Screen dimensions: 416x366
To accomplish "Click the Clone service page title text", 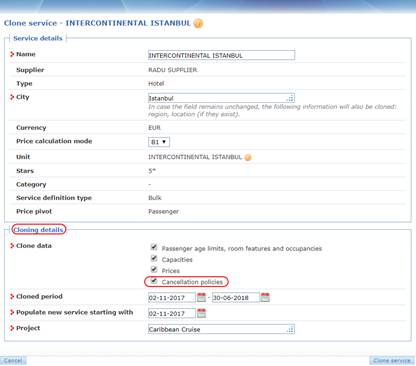I will pyautogui.click(x=97, y=23).
